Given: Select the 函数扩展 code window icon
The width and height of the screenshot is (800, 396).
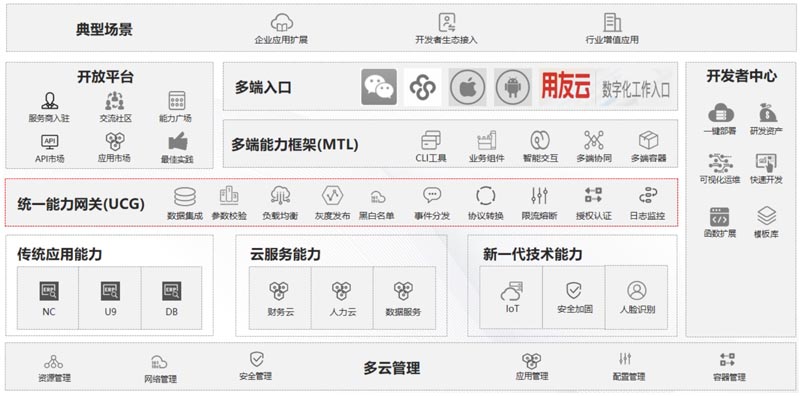Looking at the screenshot, I should 719,217.
